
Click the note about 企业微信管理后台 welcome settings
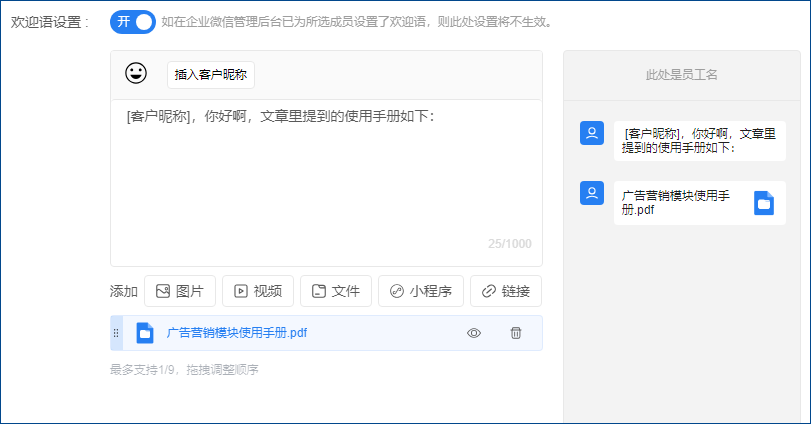pyautogui.click(x=357, y=22)
